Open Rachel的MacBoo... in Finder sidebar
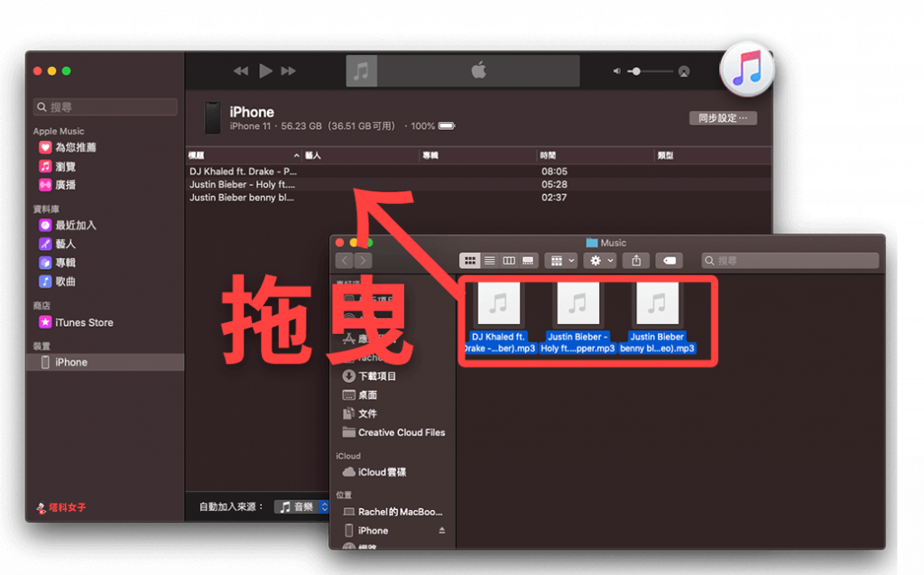The width and height of the screenshot is (924, 575). (x=393, y=512)
